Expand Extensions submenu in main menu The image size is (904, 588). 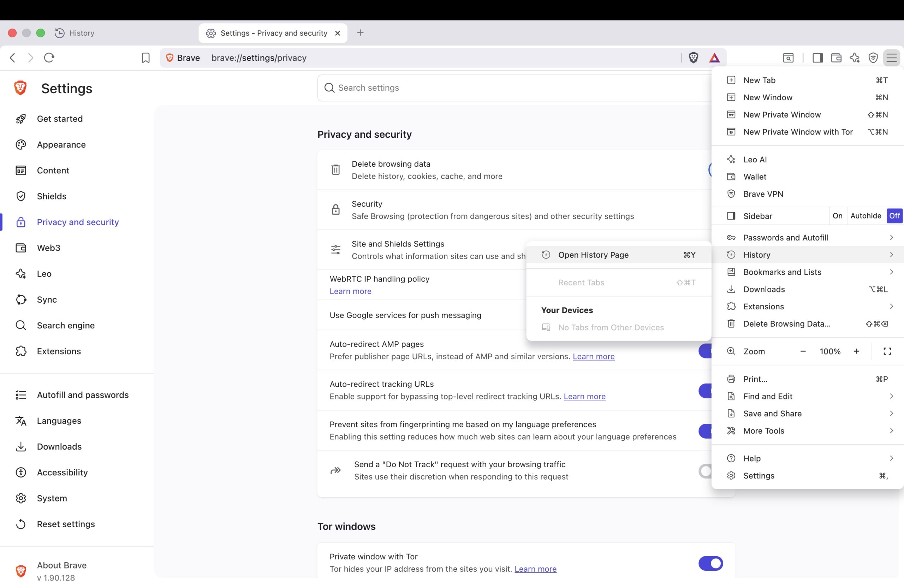(808, 307)
